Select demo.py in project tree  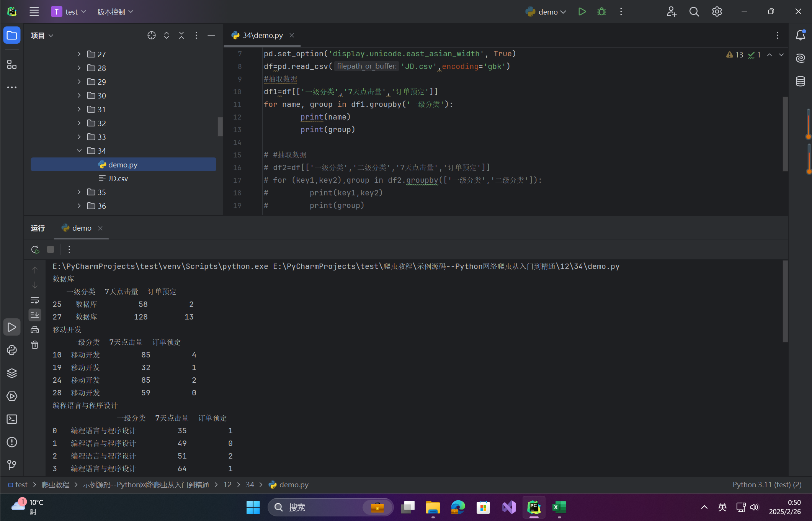tap(123, 164)
